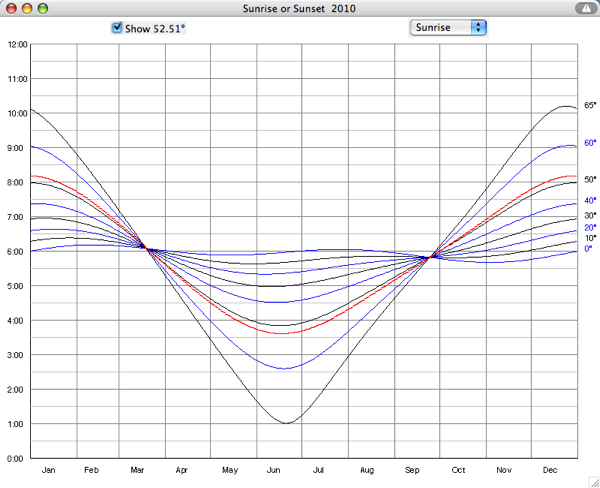Click the Aug month label
This screenshot has width=600, height=488.
pos(367,470)
